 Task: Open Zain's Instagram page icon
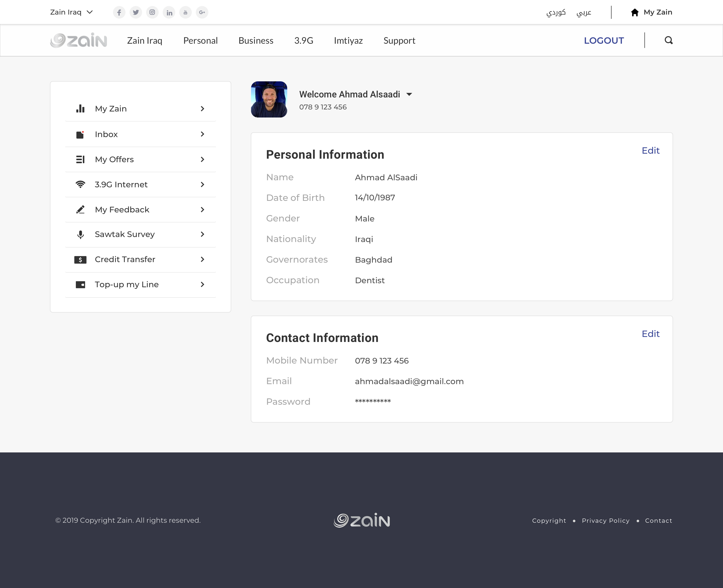152,13
